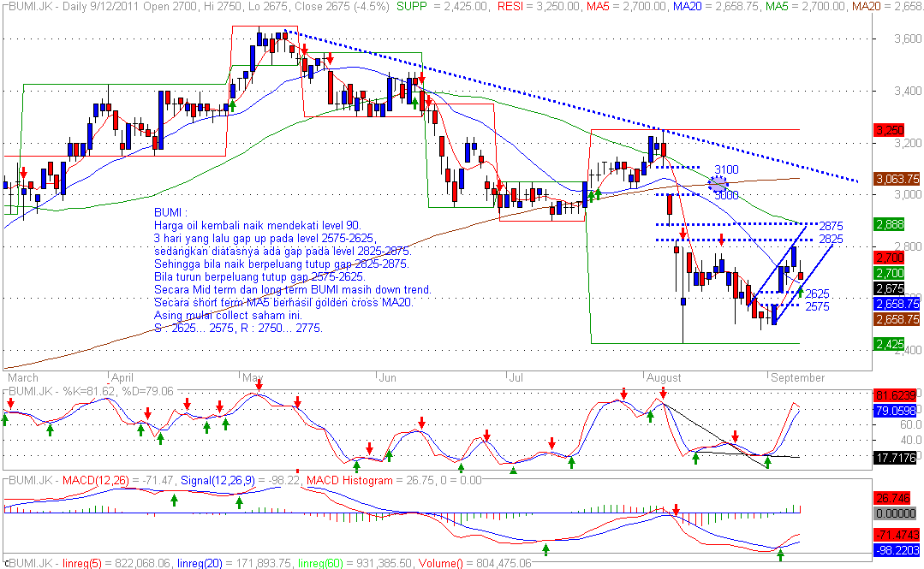Select the blue 2,658.75 MA20 value tag
The width and height of the screenshot is (924, 569).
(x=897, y=304)
